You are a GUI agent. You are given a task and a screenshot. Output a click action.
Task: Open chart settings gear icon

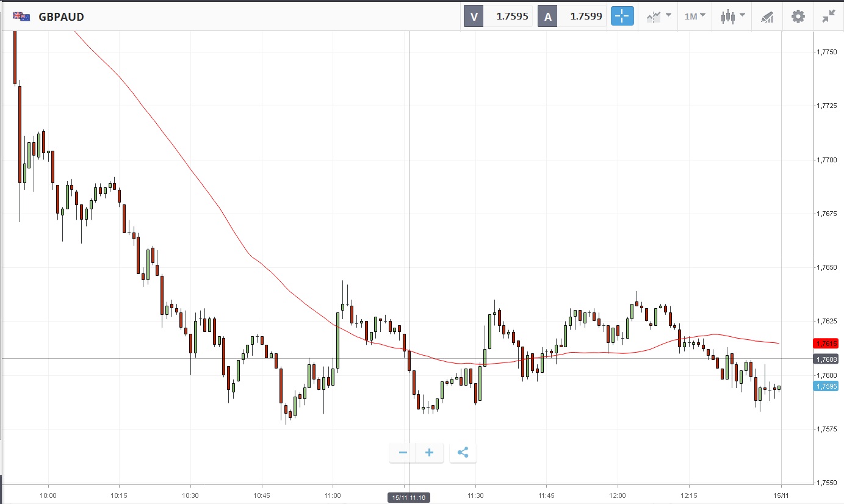tap(798, 16)
